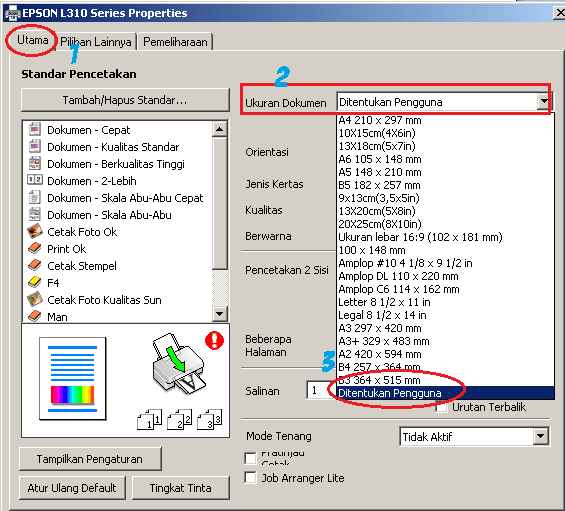Switch to the Utama tab
This screenshot has height=511, width=565.
32,40
